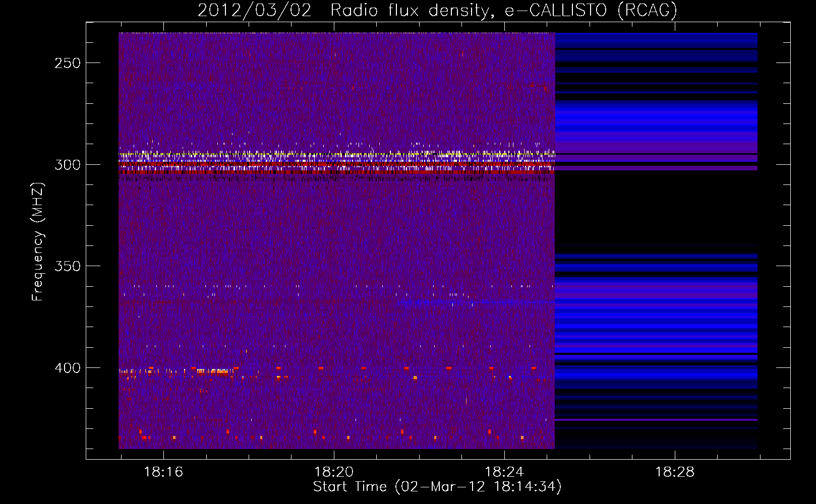This screenshot has width=816, height=504.
Task: Click the orange burst streak at 400 MHz near 18:17
Action: [x=214, y=371]
